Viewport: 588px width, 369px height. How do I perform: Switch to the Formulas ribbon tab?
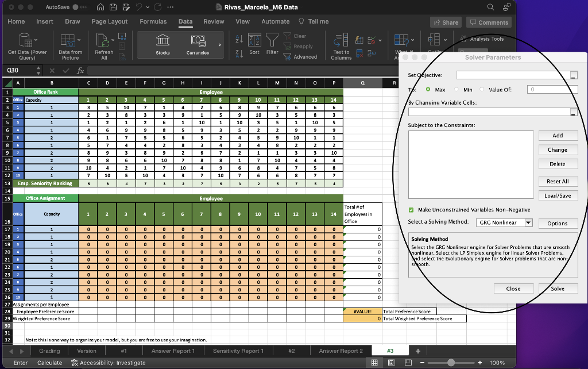(153, 21)
